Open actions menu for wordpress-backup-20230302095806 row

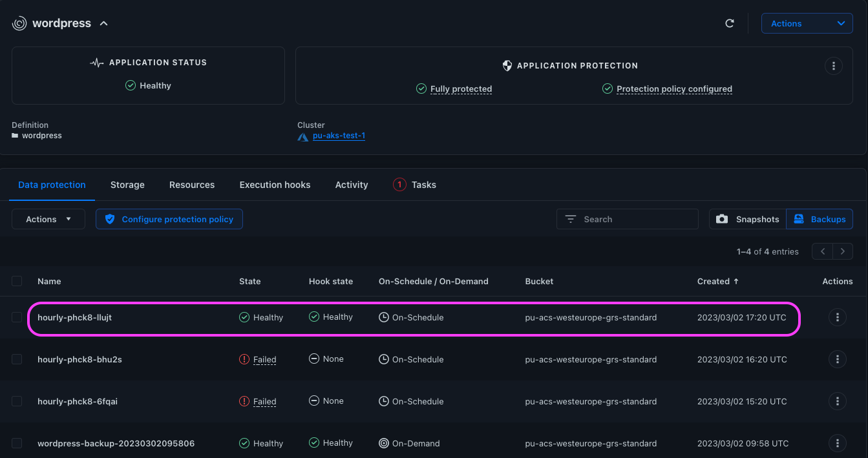(x=837, y=443)
